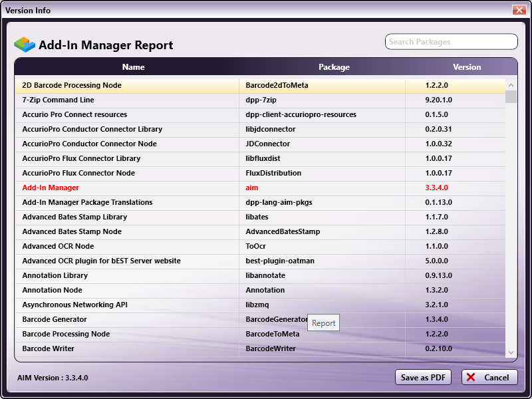Click version 3.2.1.0 cell
The height and width of the screenshot is (399, 532).
point(456,305)
